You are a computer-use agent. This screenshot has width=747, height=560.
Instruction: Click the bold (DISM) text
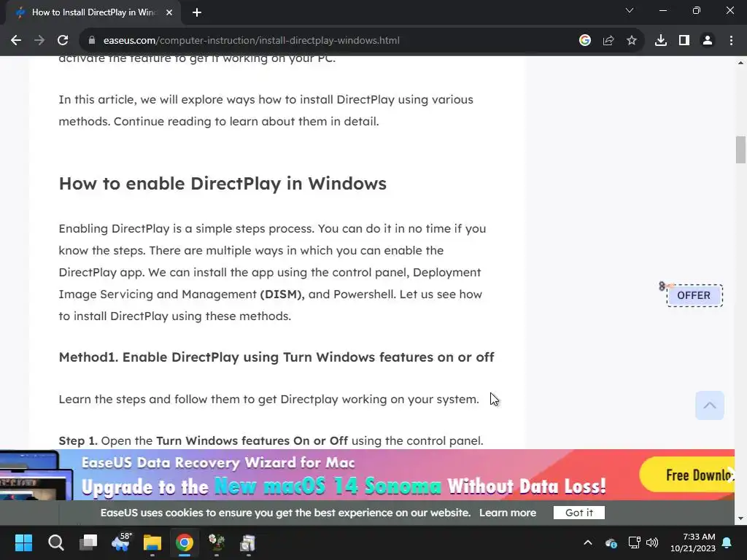281,295
